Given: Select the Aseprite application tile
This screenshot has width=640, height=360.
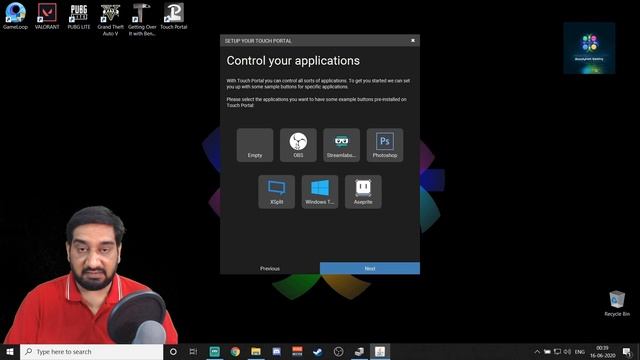Looking at the screenshot, I should 363,192.
